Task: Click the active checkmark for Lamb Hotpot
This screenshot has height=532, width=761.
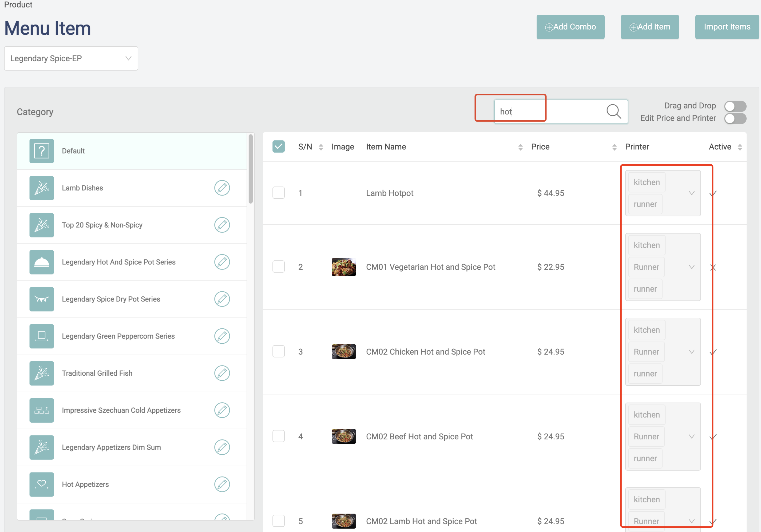Action: (713, 193)
